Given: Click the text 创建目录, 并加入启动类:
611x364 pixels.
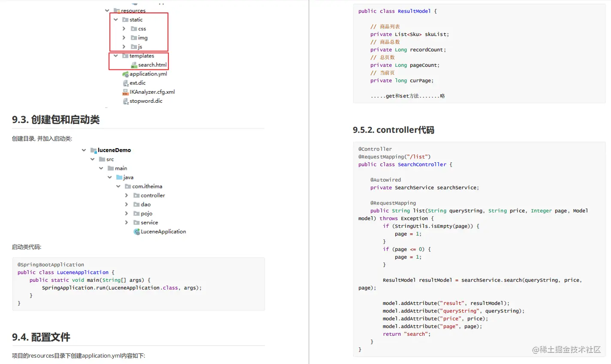Looking at the screenshot, I should coord(42,139).
